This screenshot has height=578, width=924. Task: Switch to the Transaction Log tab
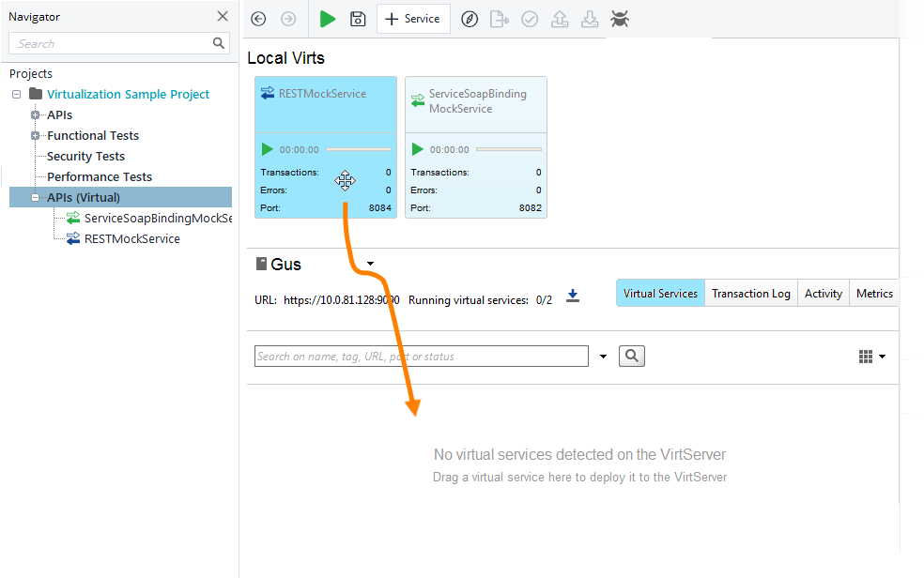pos(750,293)
